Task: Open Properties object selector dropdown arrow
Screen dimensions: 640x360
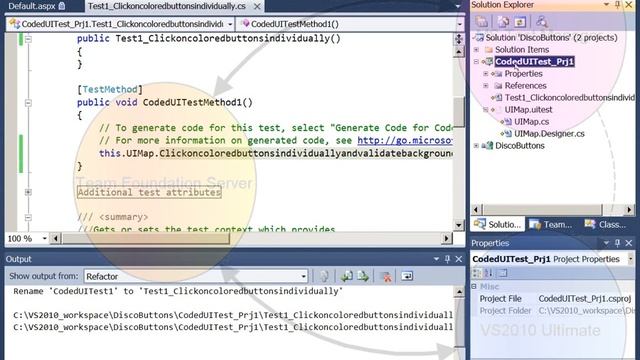Action: (x=630, y=259)
